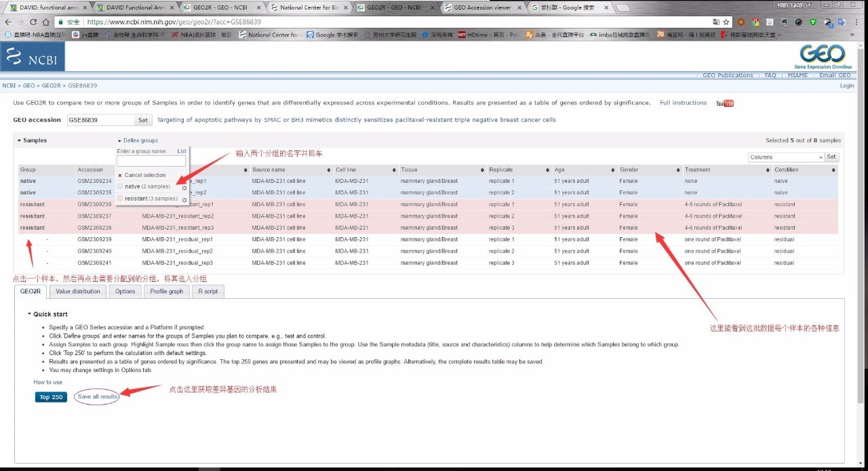868x471 pixels.
Task: Sort by Condition column sort icon
Action: click(834, 170)
